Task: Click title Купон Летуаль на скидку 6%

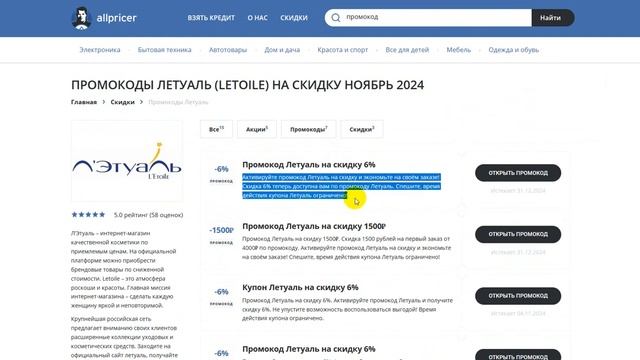Action: [x=300, y=287]
